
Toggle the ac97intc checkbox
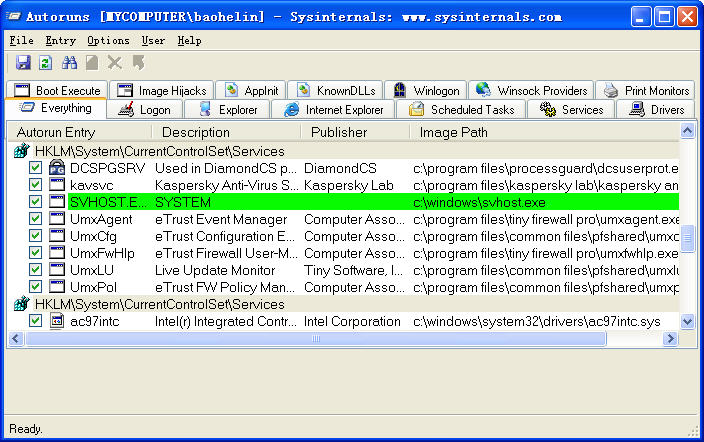click(x=35, y=321)
